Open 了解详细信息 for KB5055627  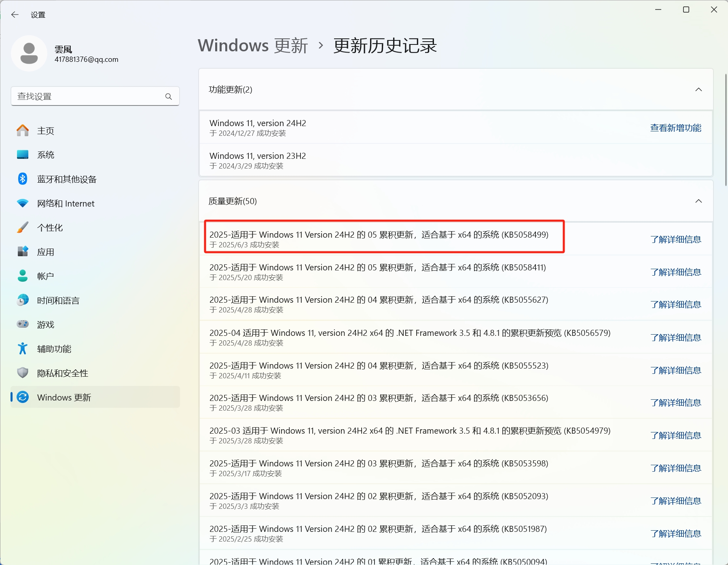(x=675, y=304)
